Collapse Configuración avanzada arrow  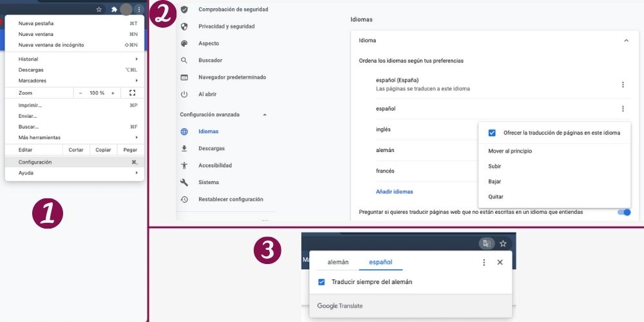(x=265, y=115)
